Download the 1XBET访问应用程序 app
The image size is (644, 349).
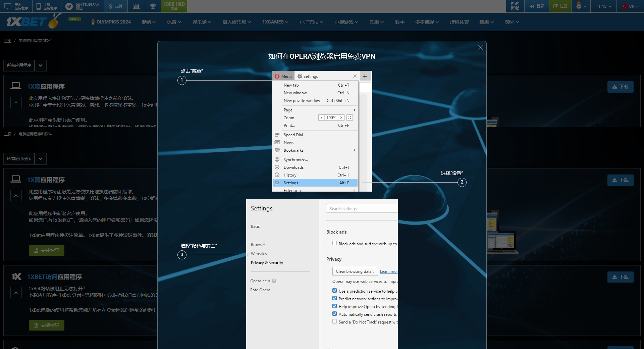tap(620, 277)
